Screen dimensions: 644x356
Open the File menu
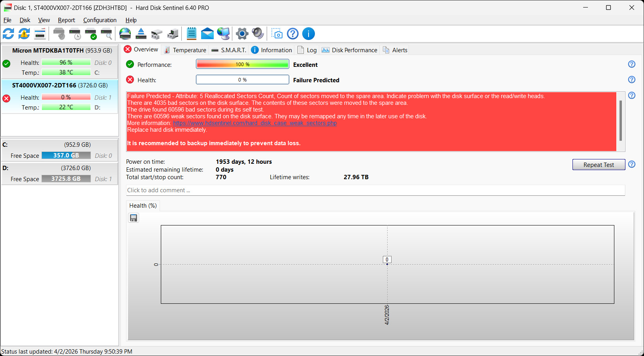(x=8, y=20)
